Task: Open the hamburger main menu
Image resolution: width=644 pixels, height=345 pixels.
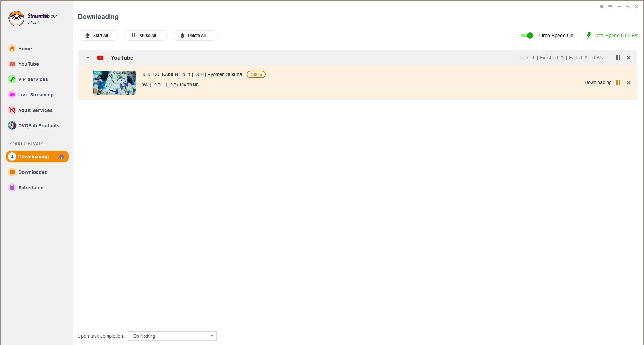Action: click(610, 7)
